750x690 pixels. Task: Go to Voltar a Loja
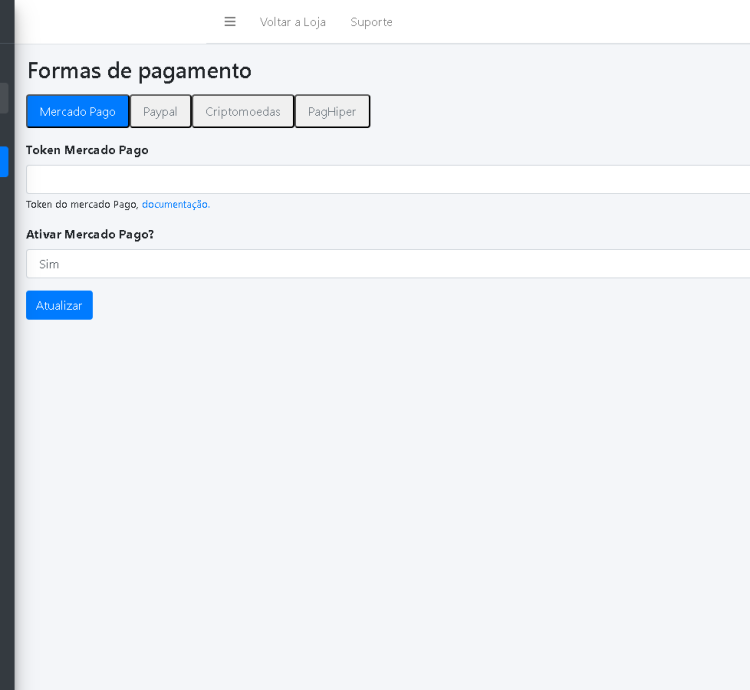tap(292, 22)
